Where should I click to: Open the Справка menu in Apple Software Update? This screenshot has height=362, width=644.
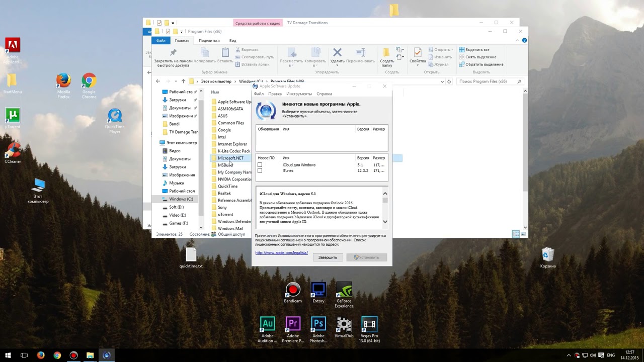[324, 94]
